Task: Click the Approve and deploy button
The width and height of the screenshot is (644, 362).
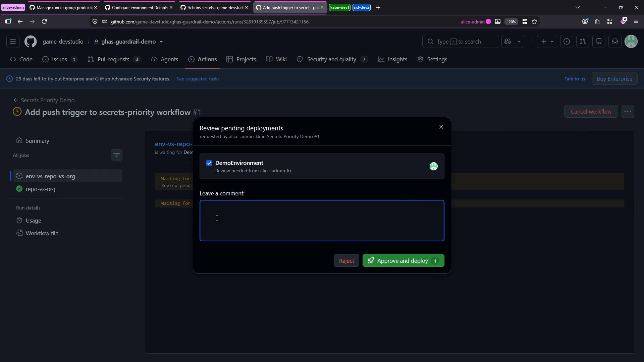Action: pyautogui.click(x=403, y=261)
